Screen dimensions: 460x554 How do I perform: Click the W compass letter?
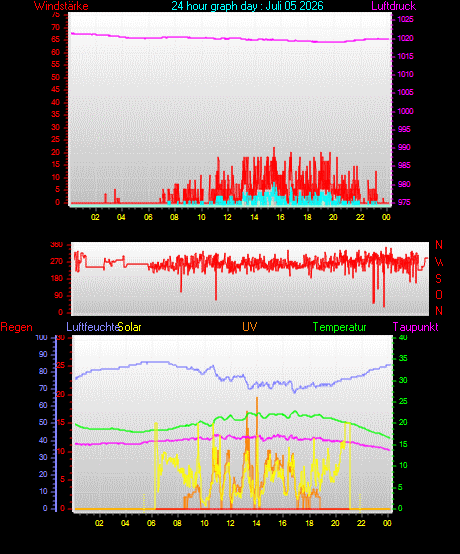pos(439,262)
